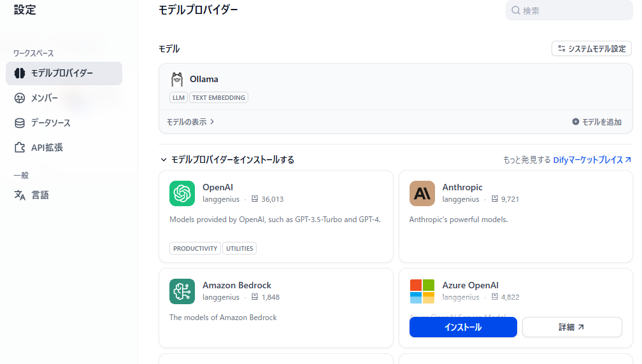The image size is (642, 364).
Task: Click インストール for Azure OpenAI
Action: [x=463, y=327]
